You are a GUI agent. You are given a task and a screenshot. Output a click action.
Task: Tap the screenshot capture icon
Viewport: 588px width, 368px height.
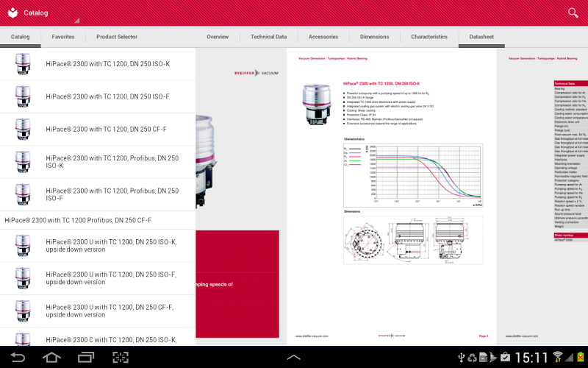click(121, 357)
